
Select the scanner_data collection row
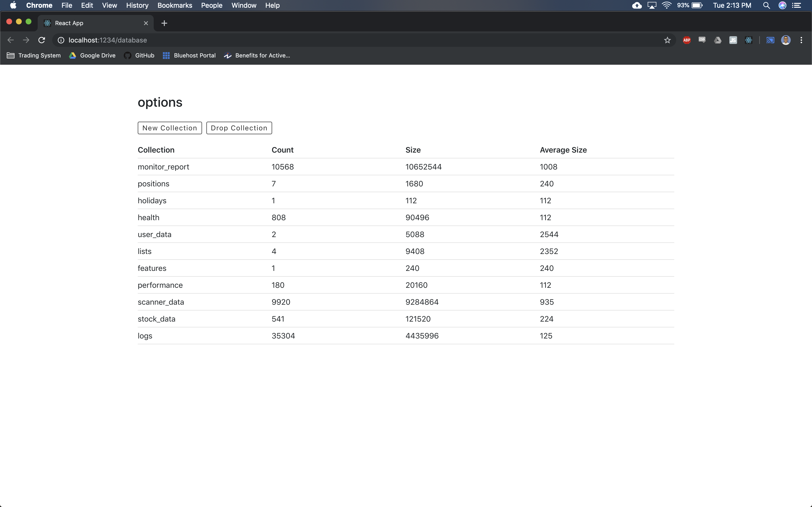(x=161, y=302)
